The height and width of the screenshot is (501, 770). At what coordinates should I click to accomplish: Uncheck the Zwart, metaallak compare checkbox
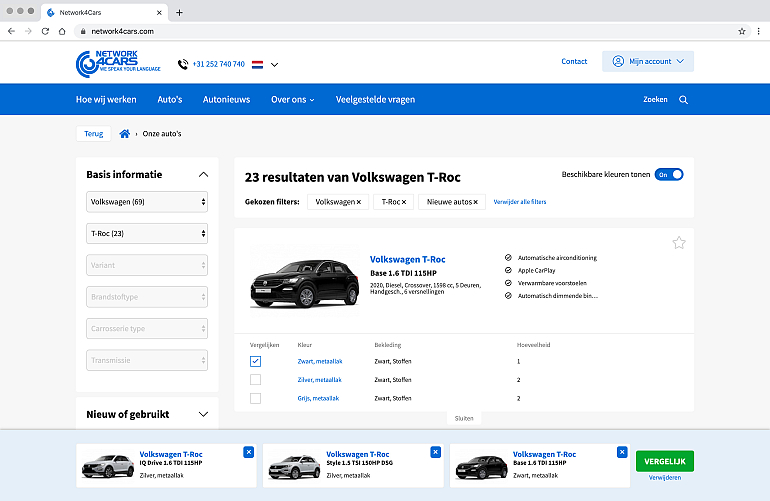(255, 362)
